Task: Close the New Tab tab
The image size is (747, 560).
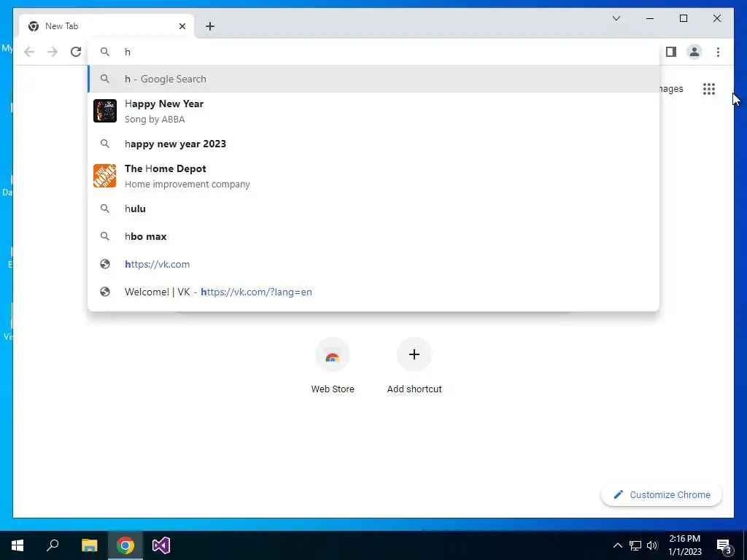Action: pos(182,26)
